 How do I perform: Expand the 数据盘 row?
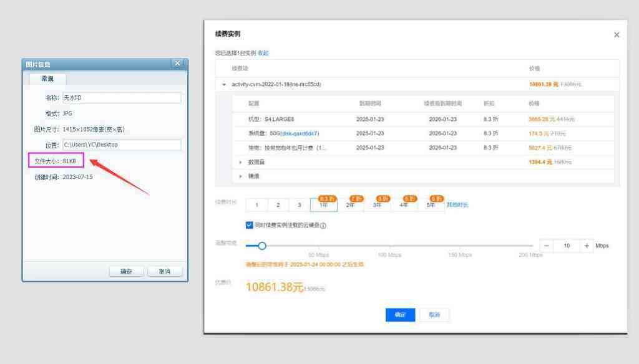click(241, 162)
